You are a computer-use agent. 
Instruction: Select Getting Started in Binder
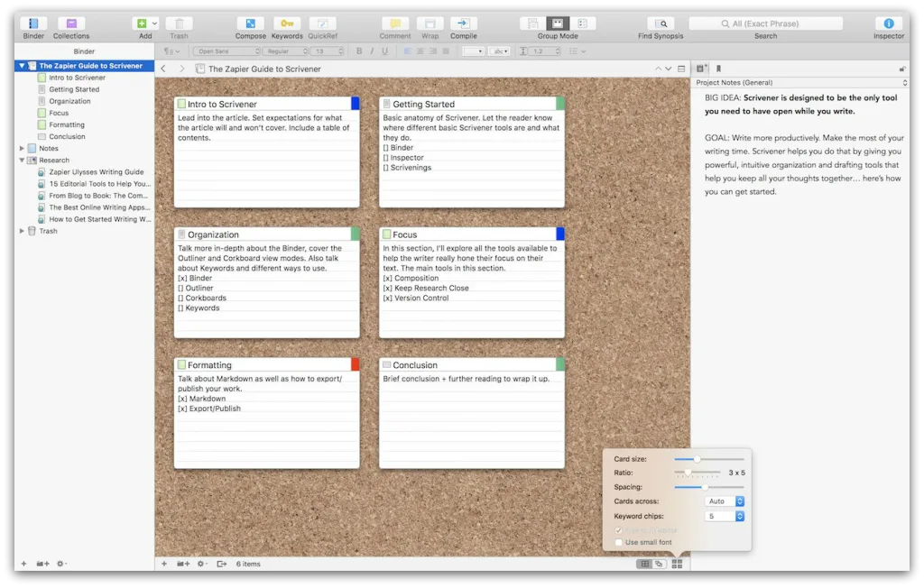tap(74, 89)
